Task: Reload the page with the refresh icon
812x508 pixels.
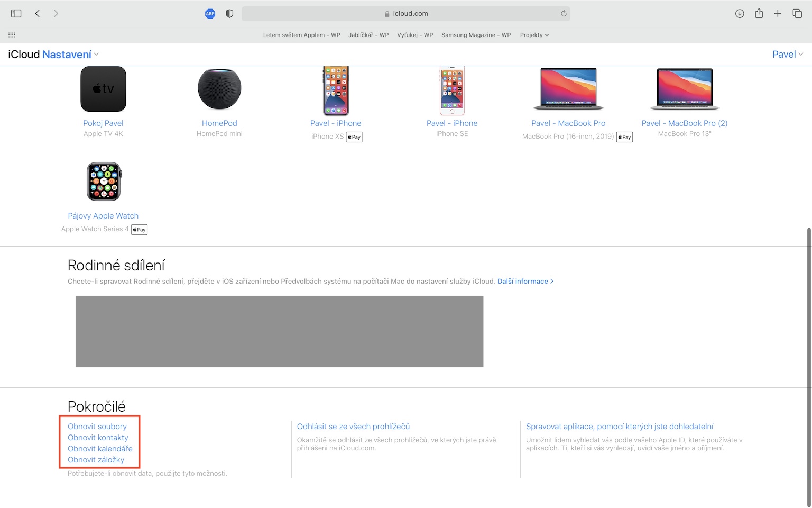Action: pos(564,14)
